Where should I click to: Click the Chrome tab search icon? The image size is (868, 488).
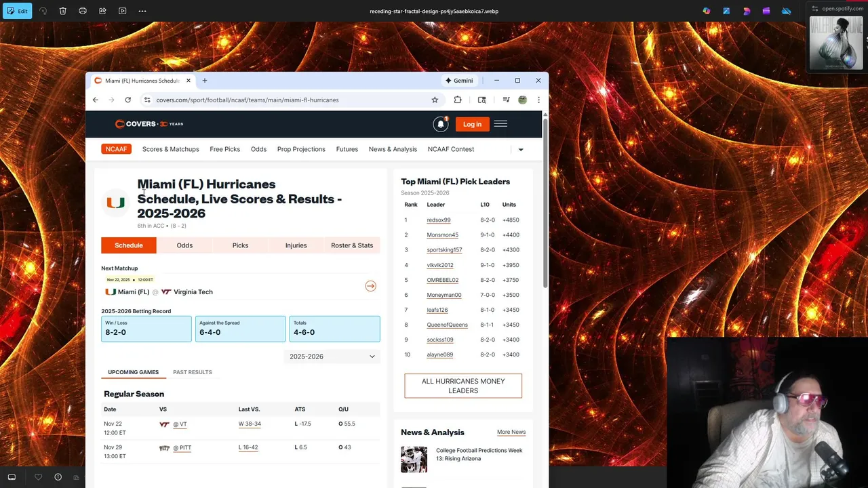click(482, 100)
